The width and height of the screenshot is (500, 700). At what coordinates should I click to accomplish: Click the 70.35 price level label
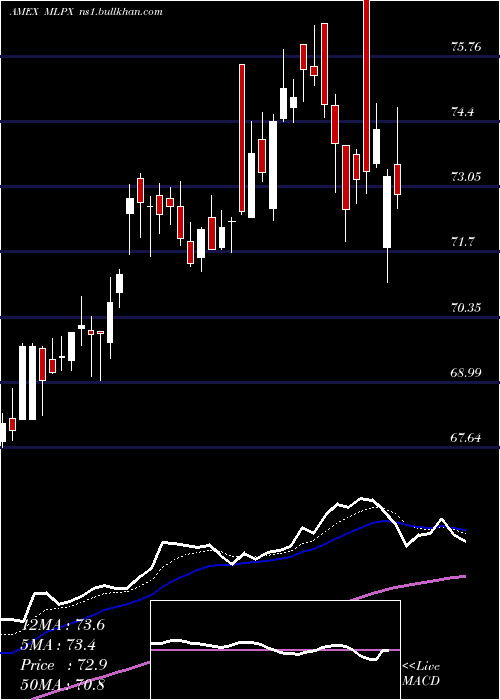point(466,307)
